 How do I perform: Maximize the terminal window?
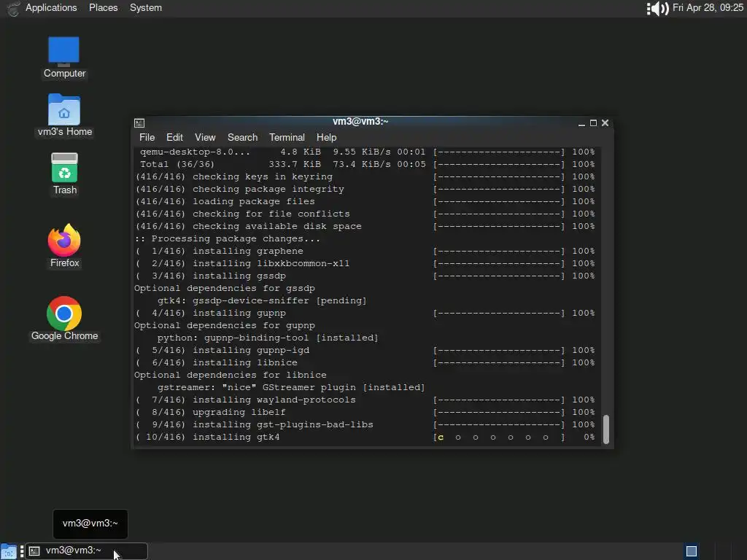593,122
